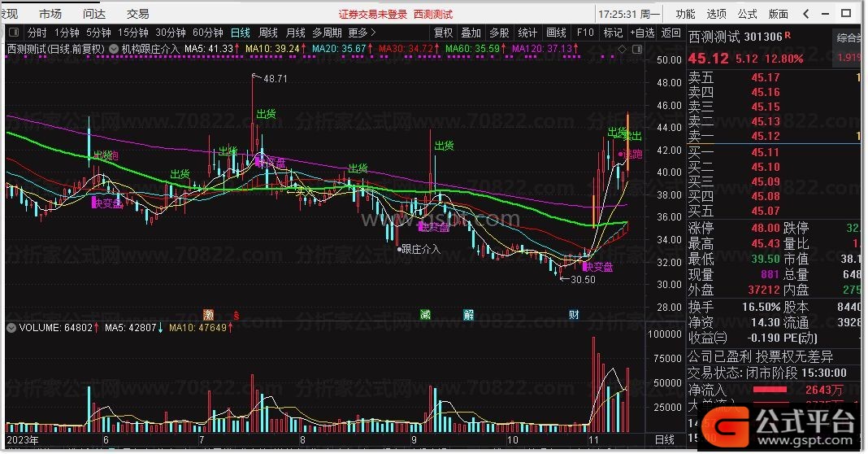Select the 5分钟 period tab
Screen dimensions: 868x454
(98, 33)
